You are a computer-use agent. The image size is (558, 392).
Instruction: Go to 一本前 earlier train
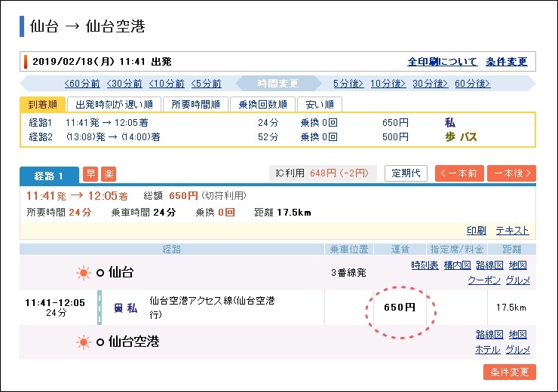coord(459,173)
